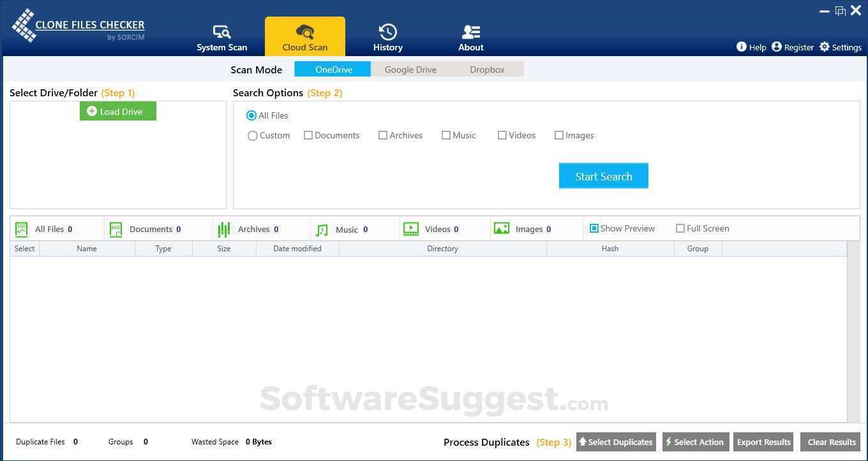Open Help from the top bar
868x461 pixels.
(x=742, y=47)
